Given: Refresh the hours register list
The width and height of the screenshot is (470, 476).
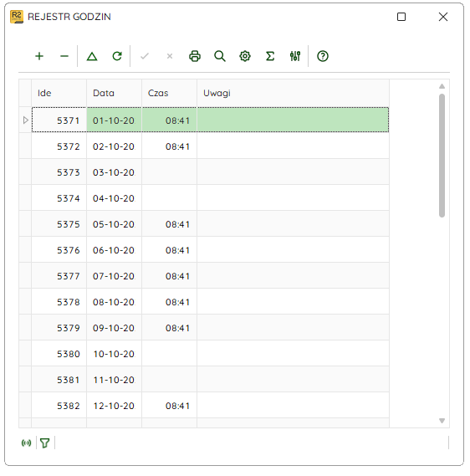Looking at the screenshot, I should [117, 56].
